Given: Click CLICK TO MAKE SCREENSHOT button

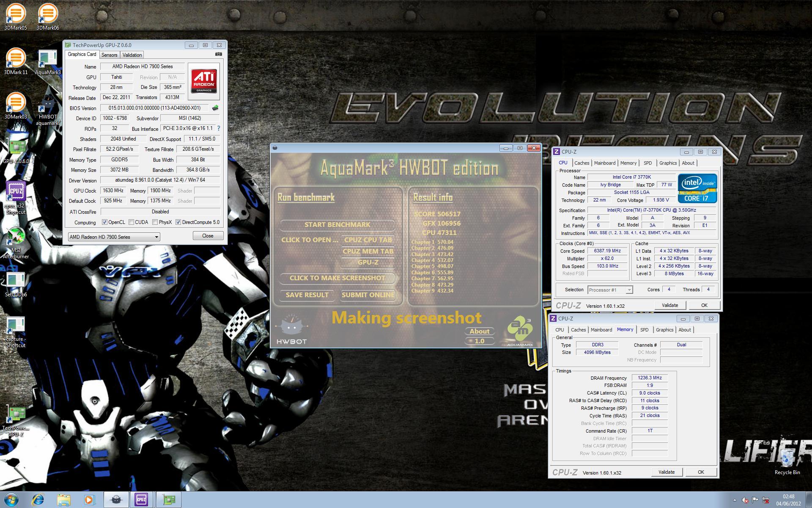Looking at the screenshot, I should 337,278.
